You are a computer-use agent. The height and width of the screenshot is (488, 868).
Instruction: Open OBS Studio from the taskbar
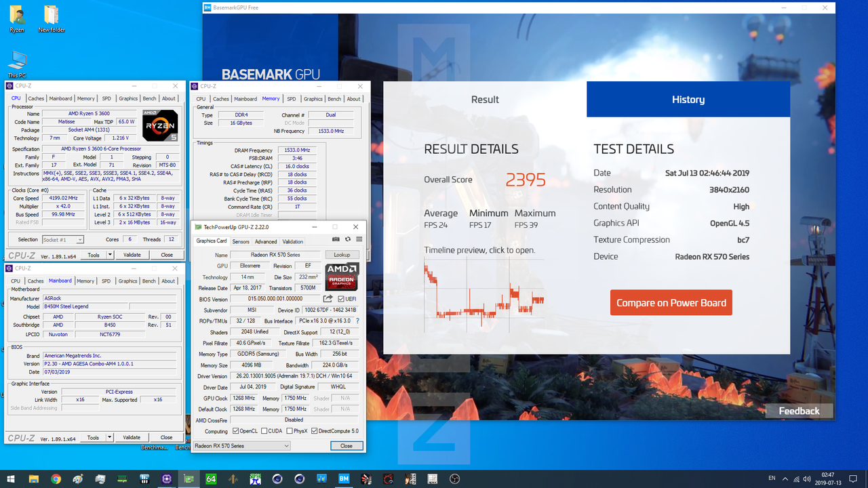click(455, 479)
